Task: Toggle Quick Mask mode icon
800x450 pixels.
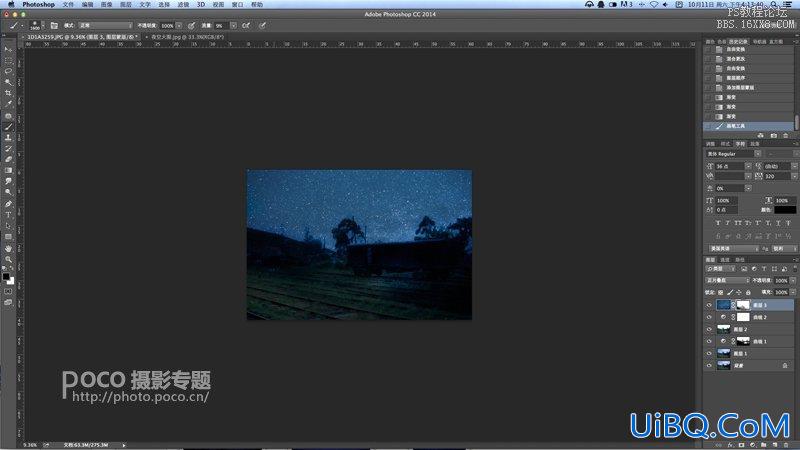Action: (8, 291)
